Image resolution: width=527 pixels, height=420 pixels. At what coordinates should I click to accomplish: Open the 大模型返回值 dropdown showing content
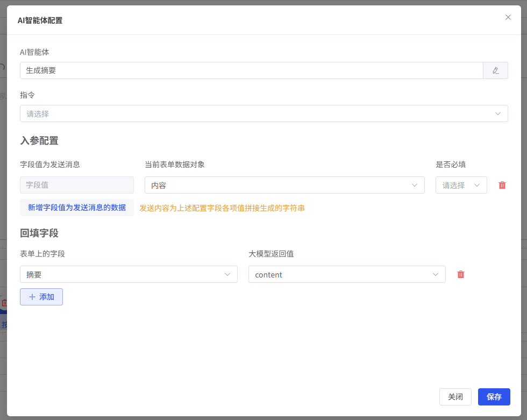pos(347,274)
